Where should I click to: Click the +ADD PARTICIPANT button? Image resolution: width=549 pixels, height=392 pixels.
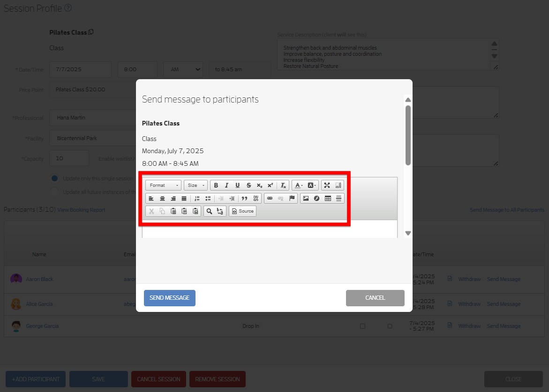36,379
